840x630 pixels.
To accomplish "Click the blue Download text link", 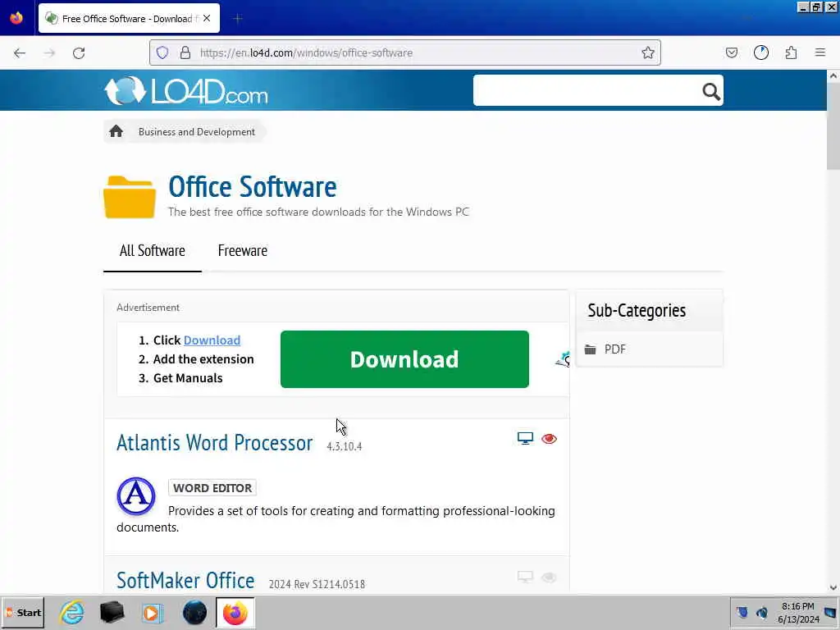I will [x=212, y=340].
